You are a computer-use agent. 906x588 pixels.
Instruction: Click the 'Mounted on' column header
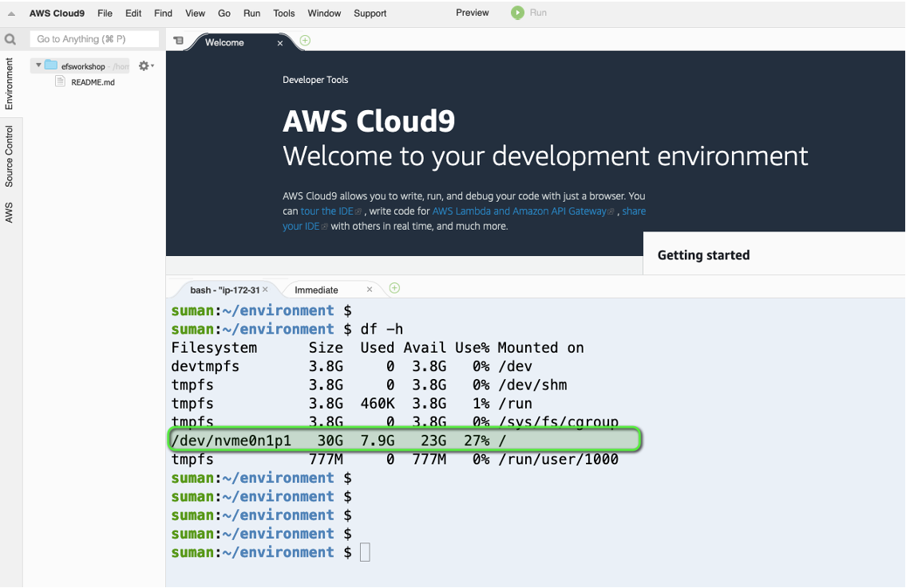point(541,348)
